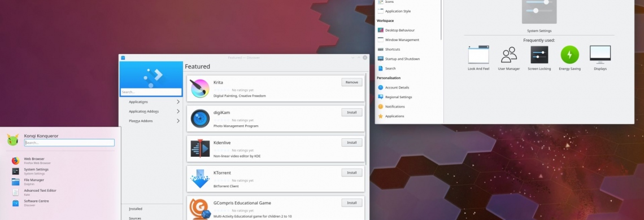Click the Kdenlive app icon
This screenshot has height=220, width=644.
(x=200, y=148)
